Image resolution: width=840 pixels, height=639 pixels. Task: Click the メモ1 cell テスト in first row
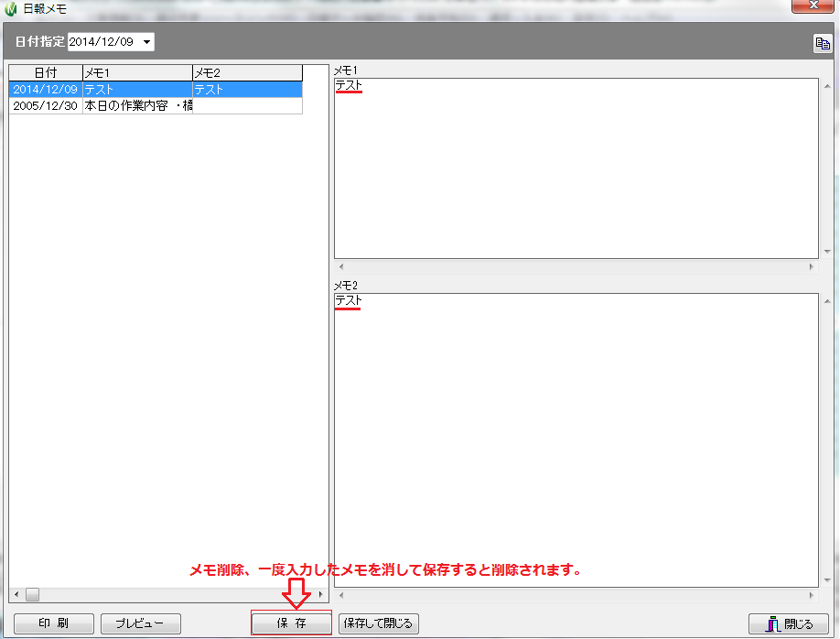pyautogui.click(x=137, y=90)
